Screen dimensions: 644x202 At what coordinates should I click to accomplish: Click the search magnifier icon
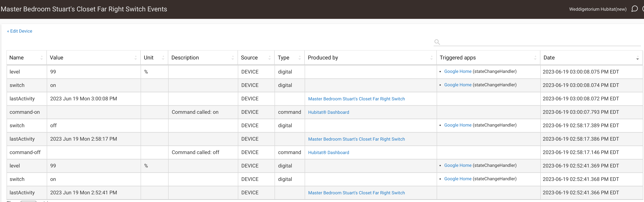click(x=437, y=42)
